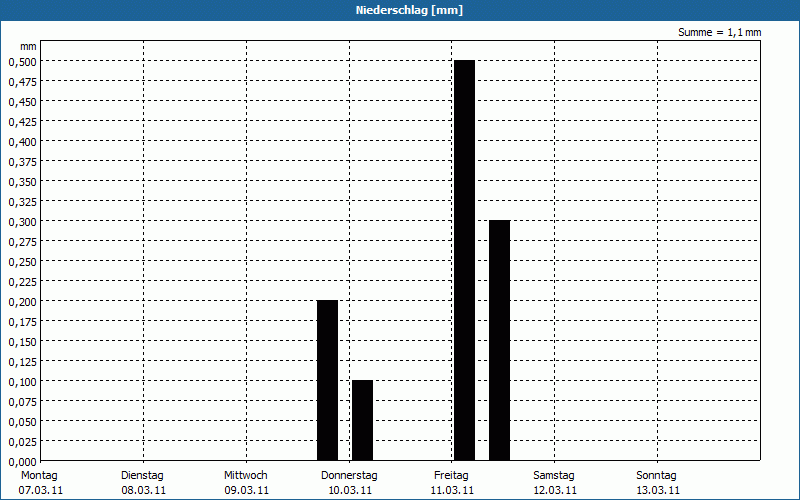
Task: Select the date 07.03.11
Action: pyautogui.click(x=41, y=491)
